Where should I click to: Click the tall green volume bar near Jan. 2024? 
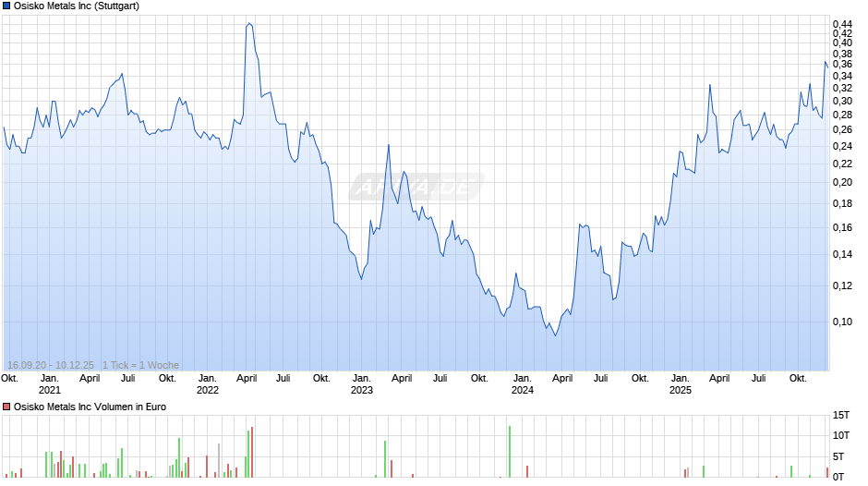coord(510,452)
